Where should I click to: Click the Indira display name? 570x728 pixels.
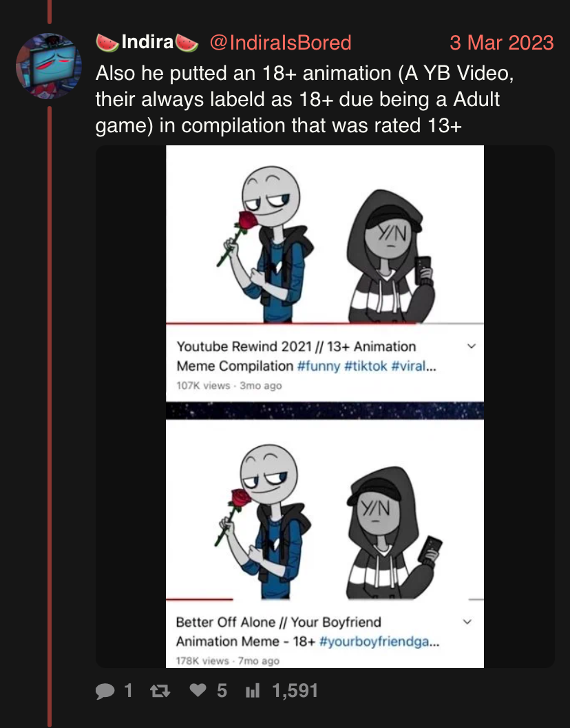point(147,42)
